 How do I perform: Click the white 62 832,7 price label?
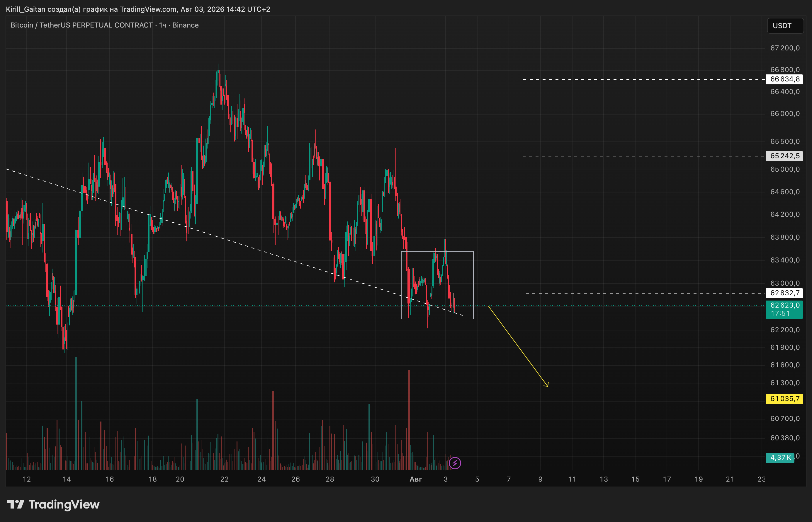784,293
